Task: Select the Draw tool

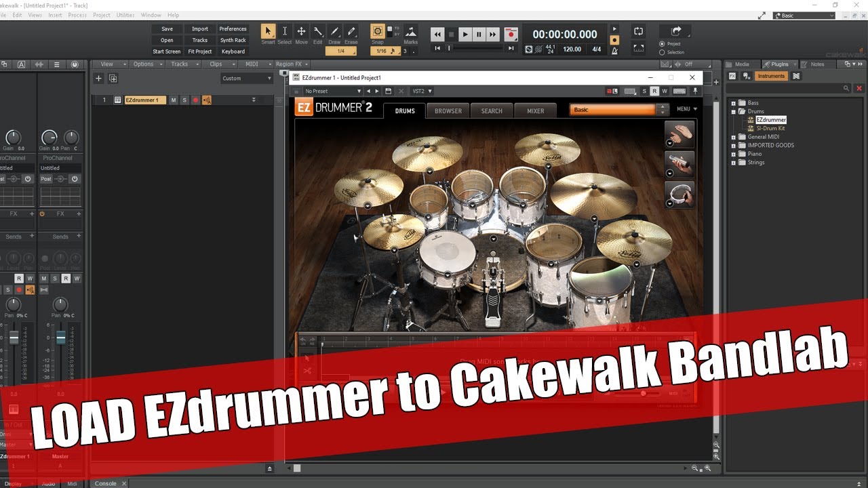Action: pos(334,31)
